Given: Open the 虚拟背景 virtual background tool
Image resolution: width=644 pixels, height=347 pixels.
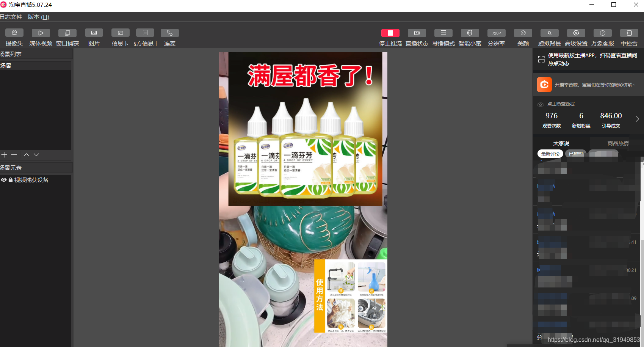Looking at the screenshot, I should point(550,33).
